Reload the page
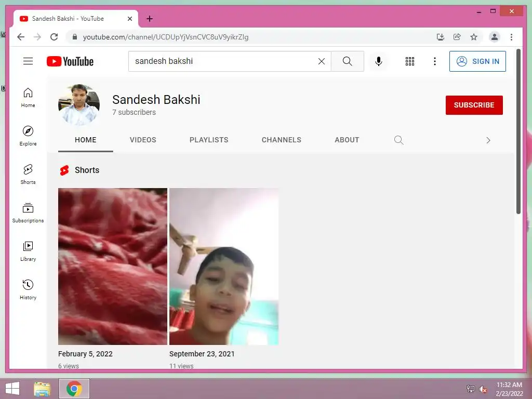This screenshot has height=399, width=532. click(x=54, y=37)
